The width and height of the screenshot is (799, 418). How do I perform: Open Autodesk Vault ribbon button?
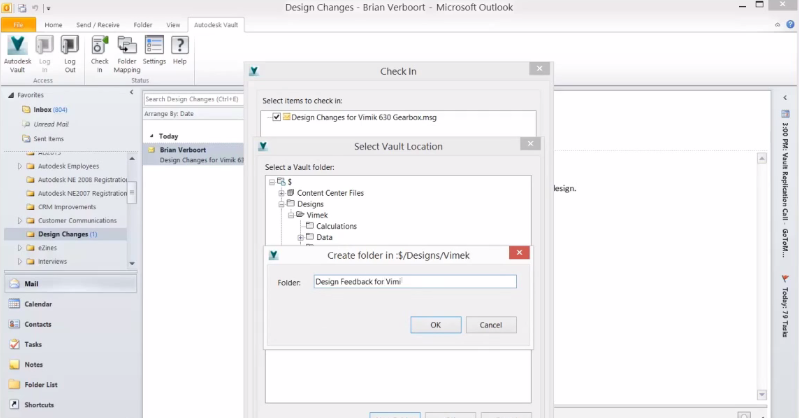[17, 55]
